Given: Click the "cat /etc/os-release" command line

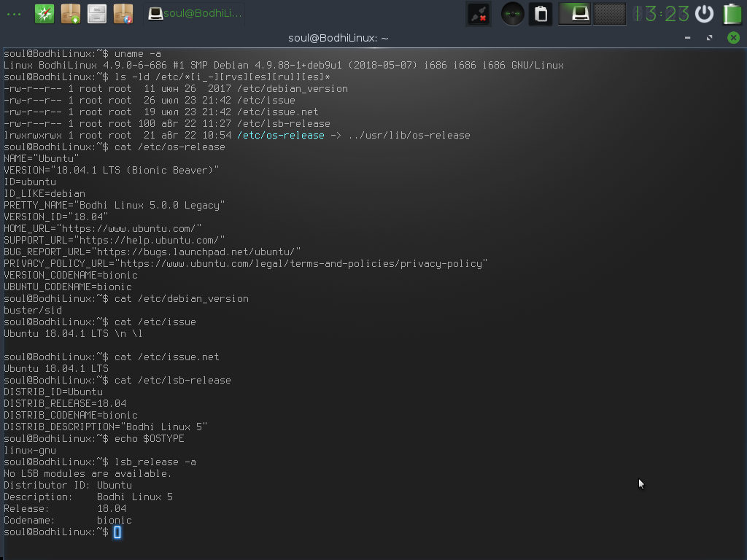Looking at the screenshot, I should pyautogui.click(x=115, y=147).
